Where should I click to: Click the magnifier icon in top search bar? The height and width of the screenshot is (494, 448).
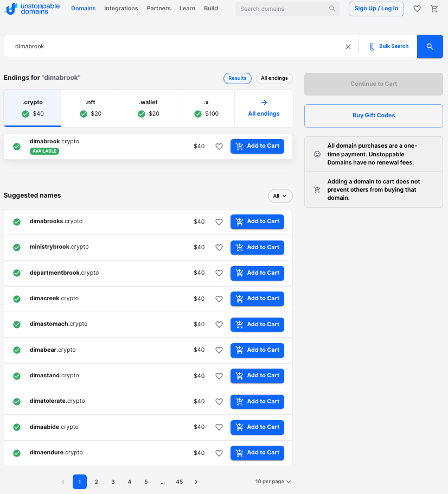(x=332, y=9)
